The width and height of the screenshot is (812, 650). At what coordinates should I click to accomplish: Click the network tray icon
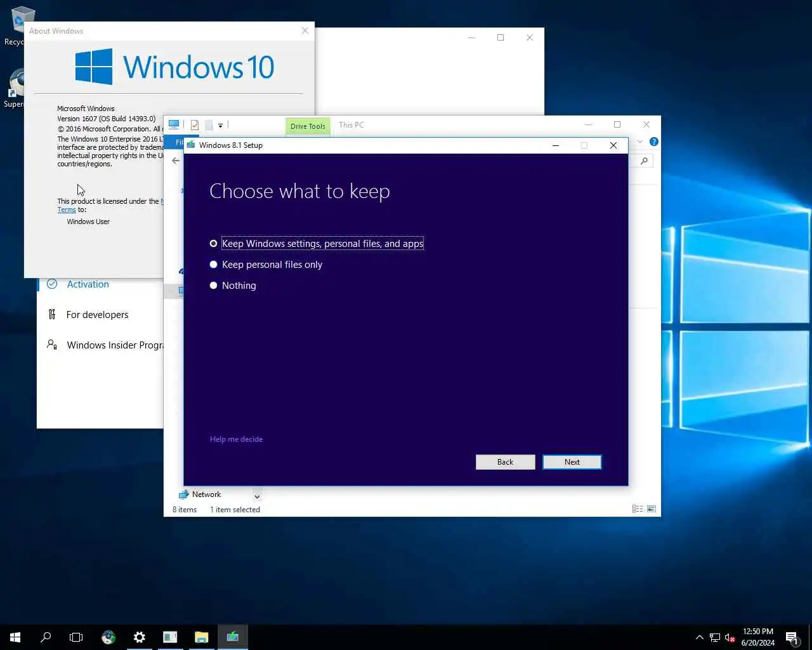pyautogui.click(x=715, y=637)
